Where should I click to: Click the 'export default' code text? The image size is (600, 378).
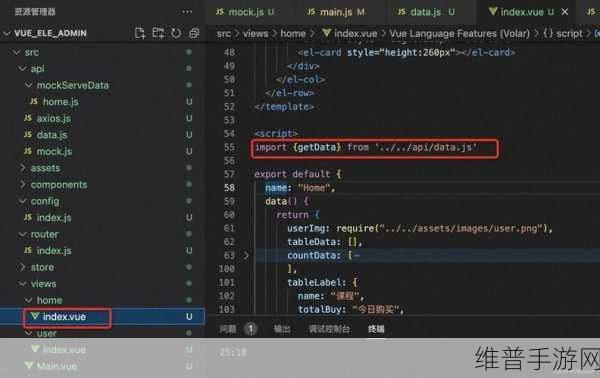coord(292,174)
